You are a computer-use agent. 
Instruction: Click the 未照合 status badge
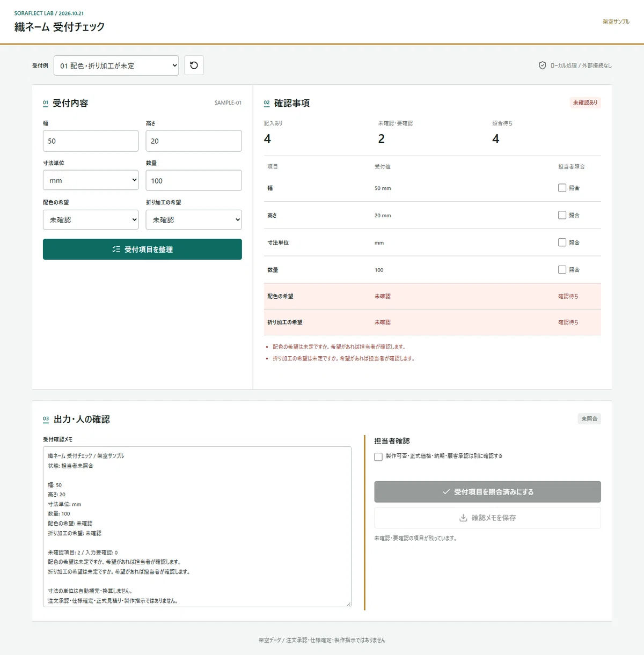(x=589, y=419)
